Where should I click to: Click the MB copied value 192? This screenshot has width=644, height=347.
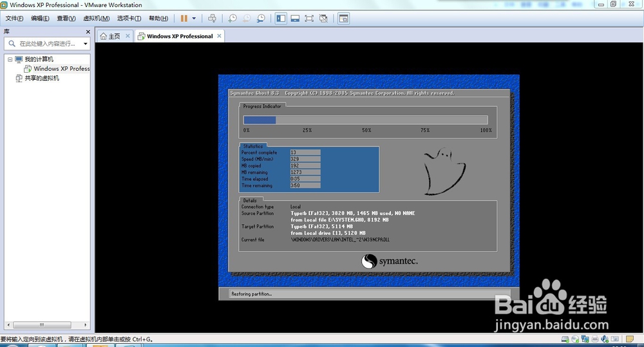pos(305,165)
